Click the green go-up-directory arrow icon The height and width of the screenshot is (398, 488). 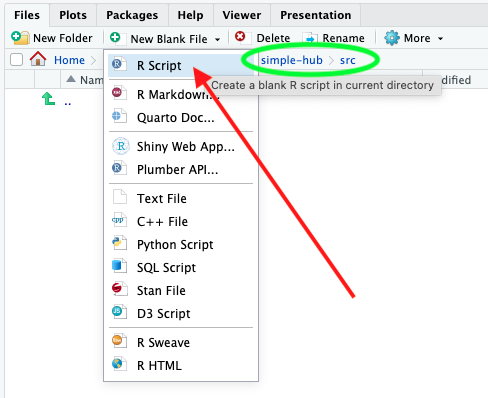point(49,99)
